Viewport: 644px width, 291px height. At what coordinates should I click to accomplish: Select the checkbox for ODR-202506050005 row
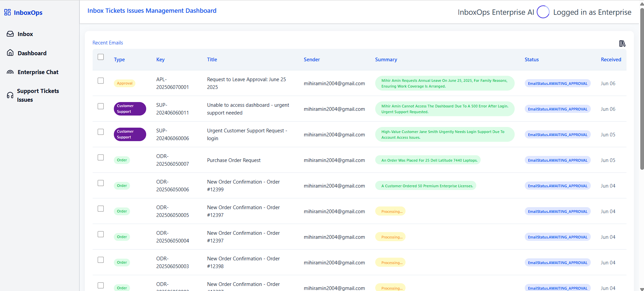pos(101,208)
